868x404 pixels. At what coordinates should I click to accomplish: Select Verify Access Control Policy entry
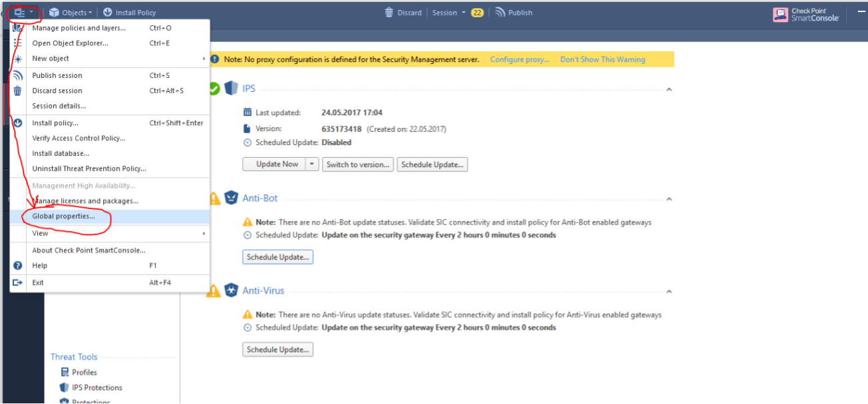[110, 138]
